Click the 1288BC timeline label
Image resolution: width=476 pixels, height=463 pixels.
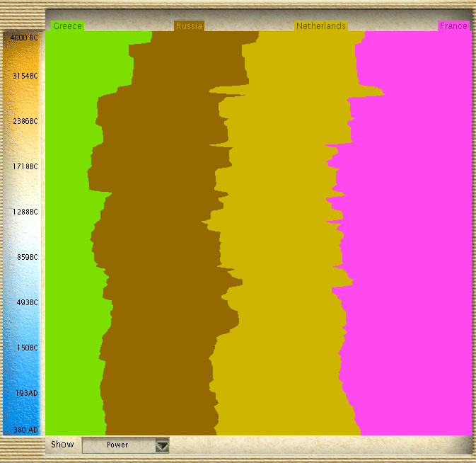(25, 212)
